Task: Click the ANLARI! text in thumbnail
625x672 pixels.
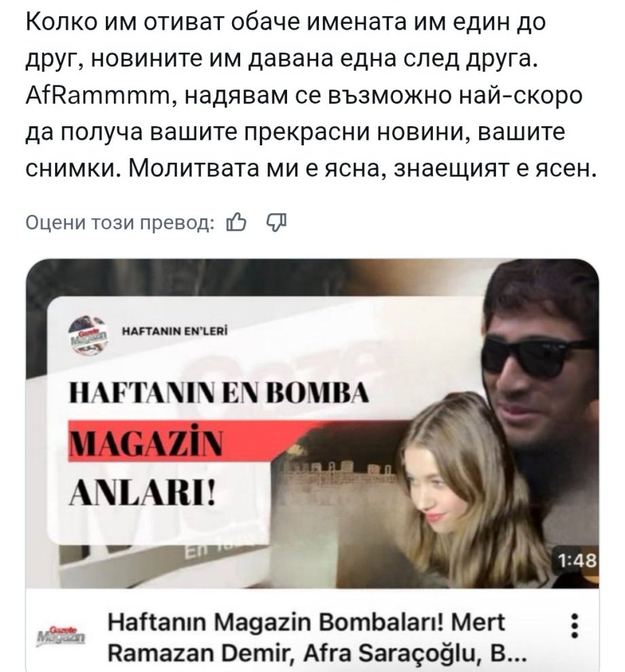Action: point(142,493)
